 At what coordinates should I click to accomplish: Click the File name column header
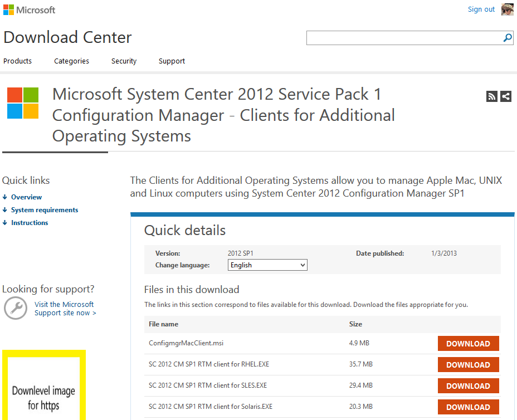tap(164, 324)
